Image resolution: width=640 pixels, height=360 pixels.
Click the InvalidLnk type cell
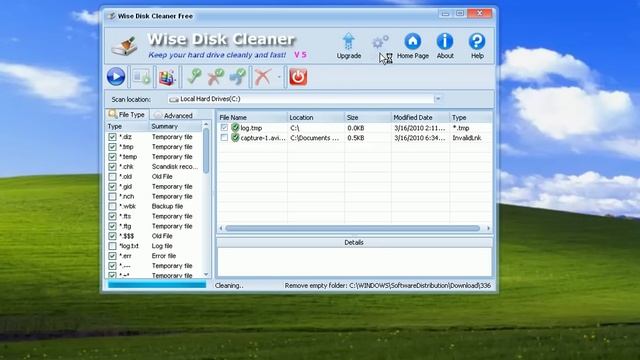point(467,138)
